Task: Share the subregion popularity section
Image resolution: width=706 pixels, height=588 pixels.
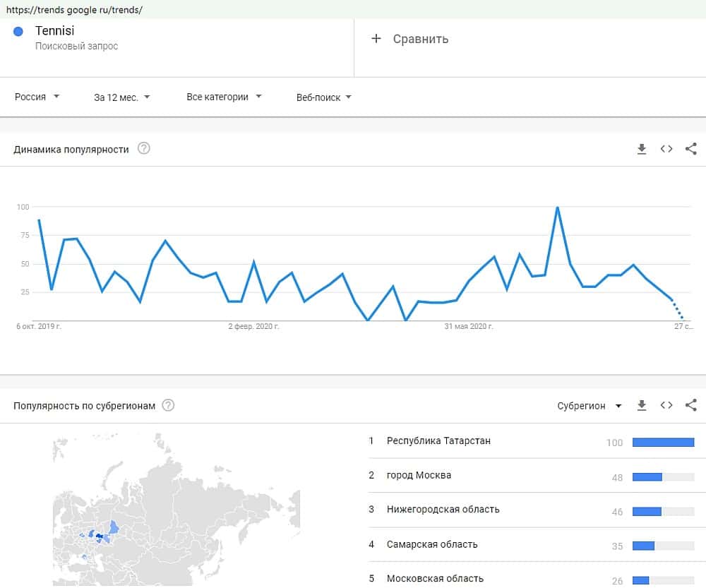Action: click(x=691, y=405)
